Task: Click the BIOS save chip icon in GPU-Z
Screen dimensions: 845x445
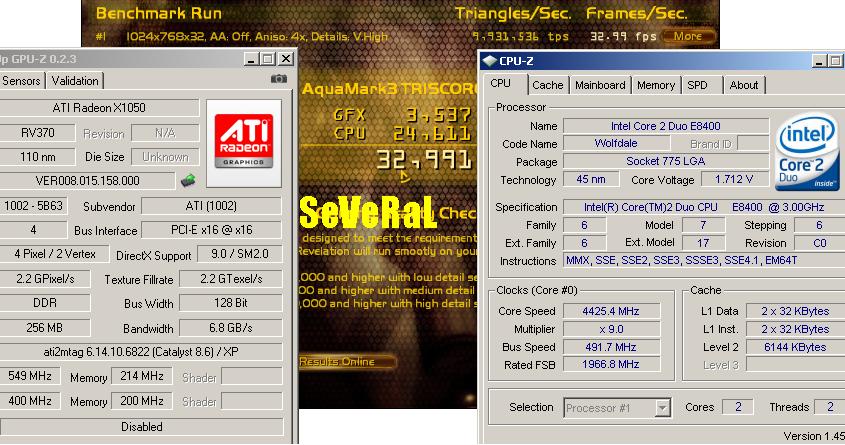Action: (188, 180)
